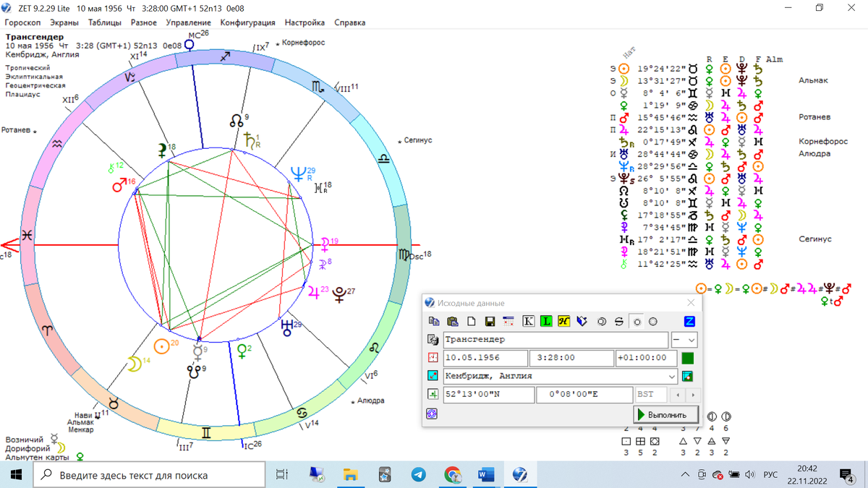Open the Гороскоп menu
Image resolution: width=868 pixels, height=488 pixels.
pyautogui.click(x=22, y=22)
